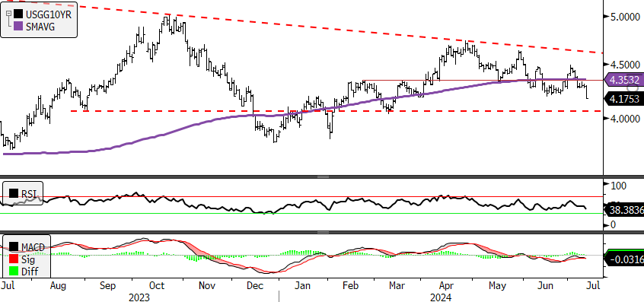This screenshot has width=644, height=302.
Task: Select the SMAVG legend label
Action: [x=40, y=27]
